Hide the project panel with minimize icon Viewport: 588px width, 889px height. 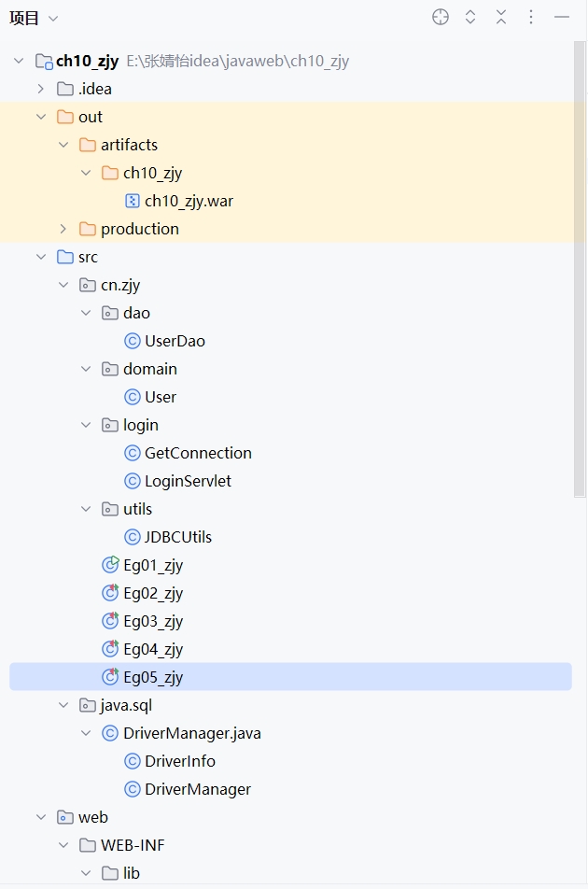pyautogui.click(x=562, y=17)
